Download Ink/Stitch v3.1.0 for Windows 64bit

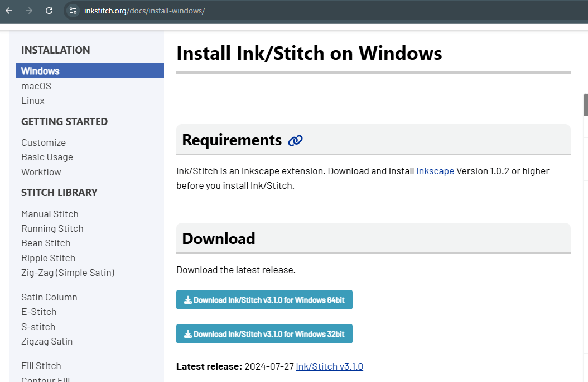click(264, 300)
